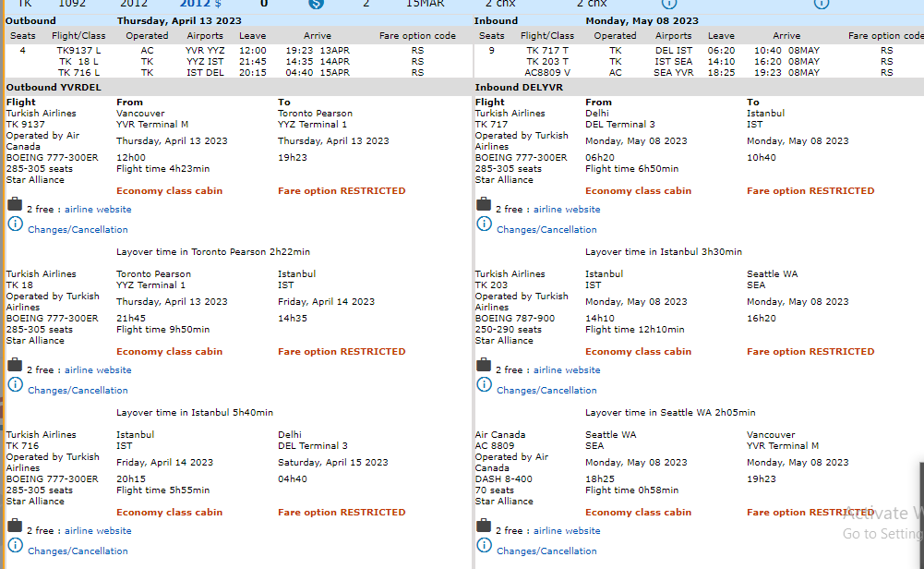Open Changes/Cancellation for Toronto–Istanbul flight TK 18
This screenshot has width=924, height=569.
click(x=78, y=391)
